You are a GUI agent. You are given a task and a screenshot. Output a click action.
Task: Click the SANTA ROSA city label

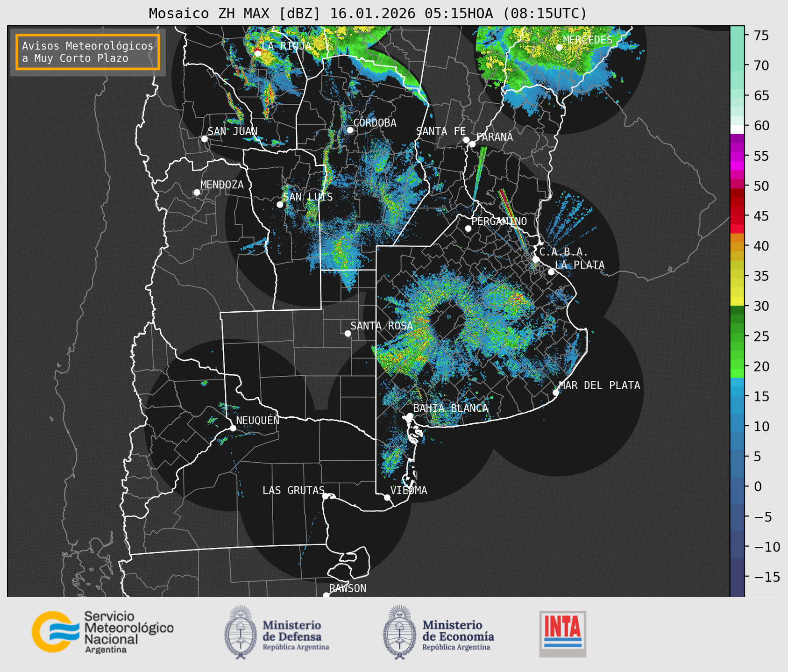pyautogui.click(x=382, y=326)
